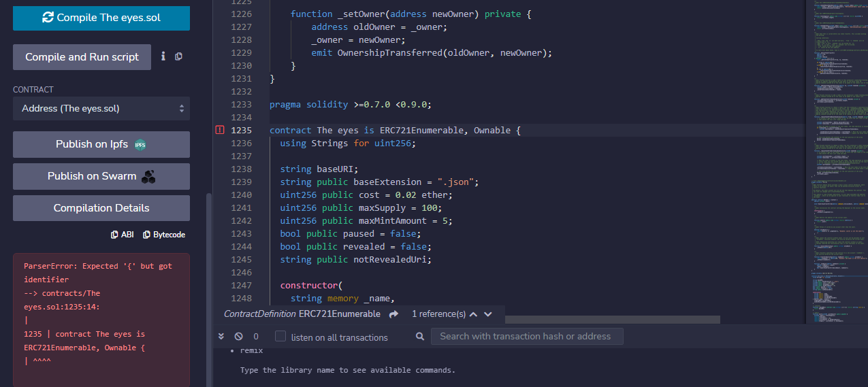Click the ContractDefinition ERC721Enumerable label
This screenshot has width=868, height=387.
click(x=302, y=314)
